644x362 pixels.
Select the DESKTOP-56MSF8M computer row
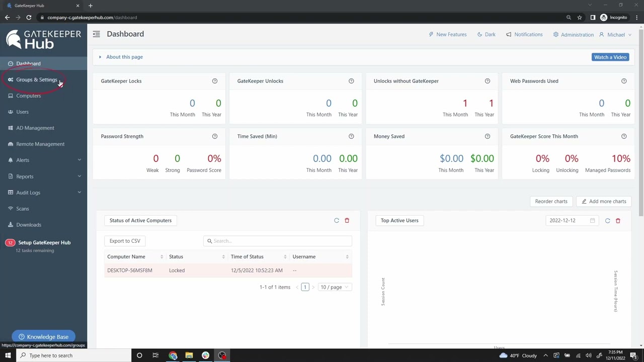[x=228, y=270]
